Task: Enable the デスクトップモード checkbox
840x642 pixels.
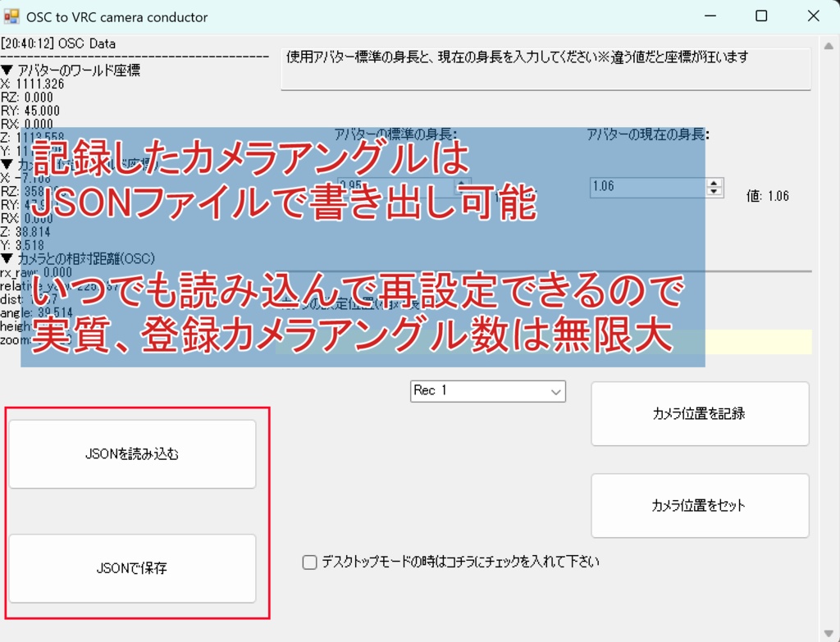Action: point(309,562)
